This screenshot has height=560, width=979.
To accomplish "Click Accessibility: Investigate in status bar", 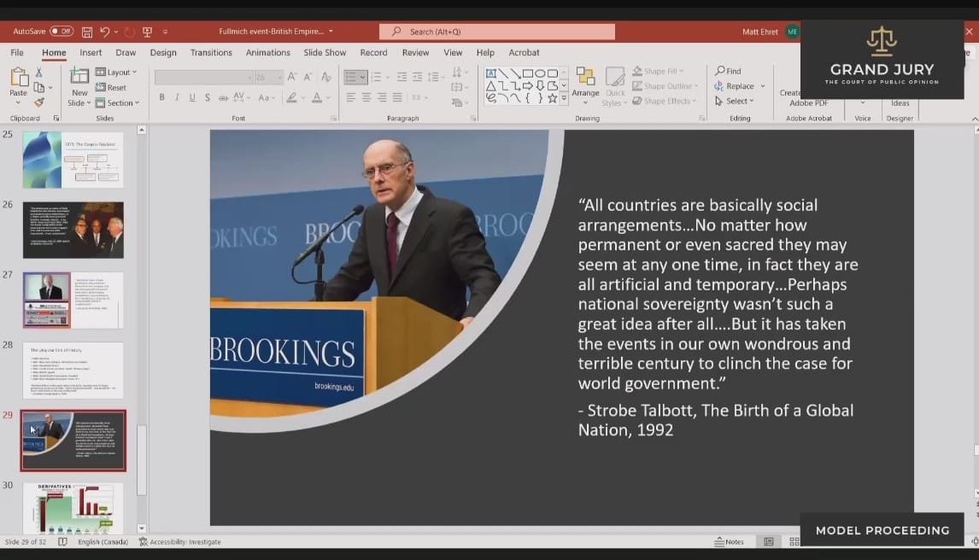I will point(179,542).
